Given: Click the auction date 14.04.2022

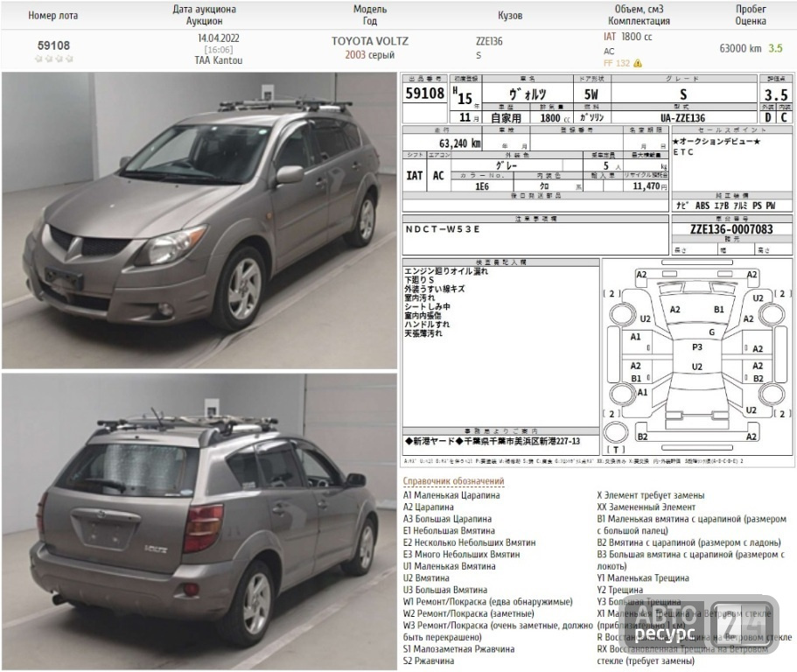Looking at the screenshot, I should (x=219, y=38).
